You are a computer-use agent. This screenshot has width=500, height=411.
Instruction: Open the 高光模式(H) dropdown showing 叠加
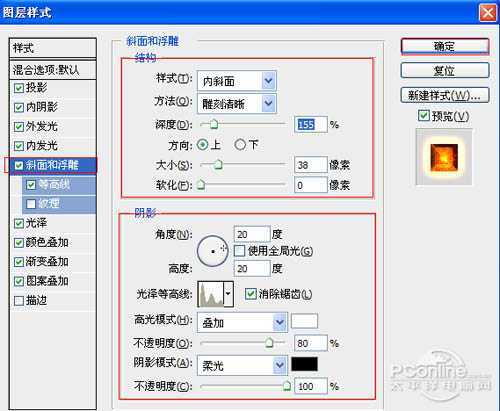pyautogui.click(x=242, y=322)
